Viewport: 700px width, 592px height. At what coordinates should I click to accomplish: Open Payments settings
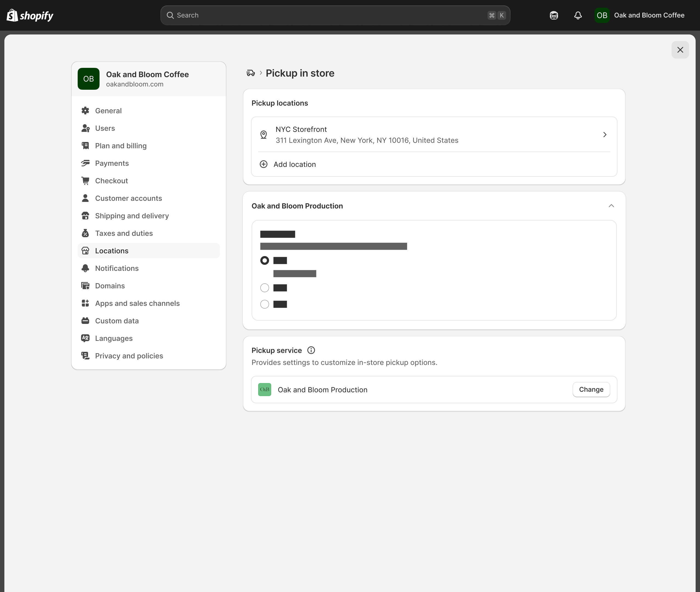148,163
